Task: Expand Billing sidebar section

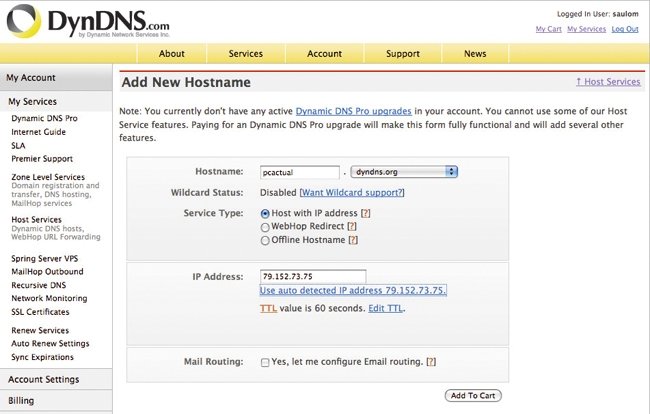Action: [x=56, y=400]
